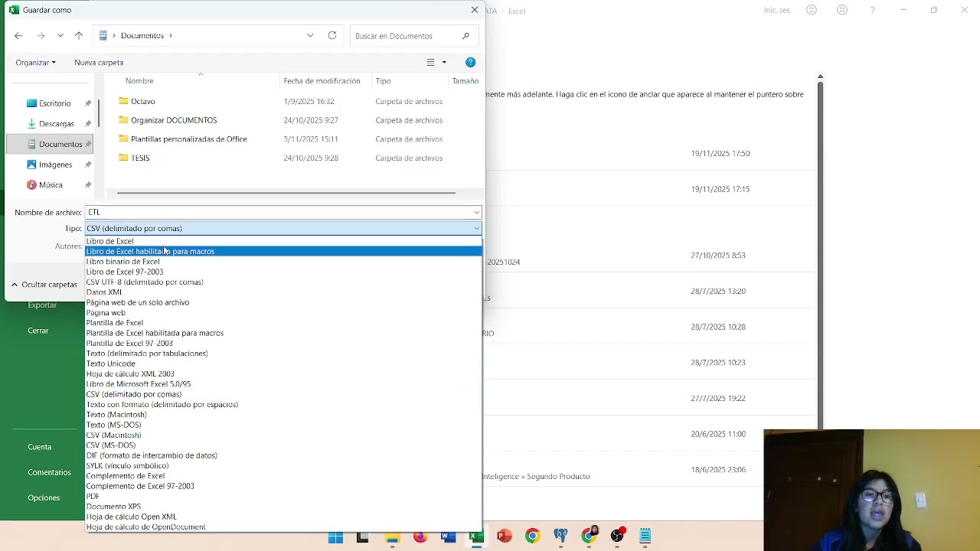The height and width of the screenshot is (551, 980).
Task: Open the help icon in the Guardar como dialog
Action: pos(470,62)
